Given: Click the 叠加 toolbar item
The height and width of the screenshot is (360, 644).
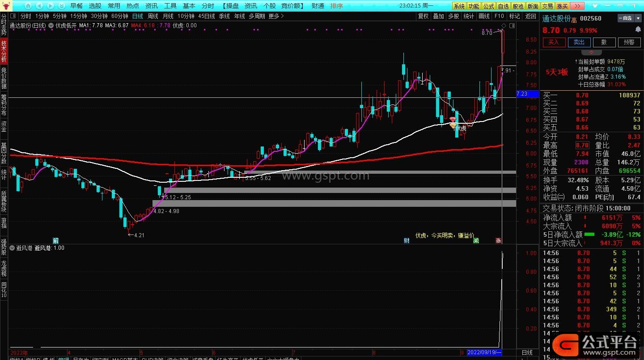Looking at the screenshot, I should point(438,16).
